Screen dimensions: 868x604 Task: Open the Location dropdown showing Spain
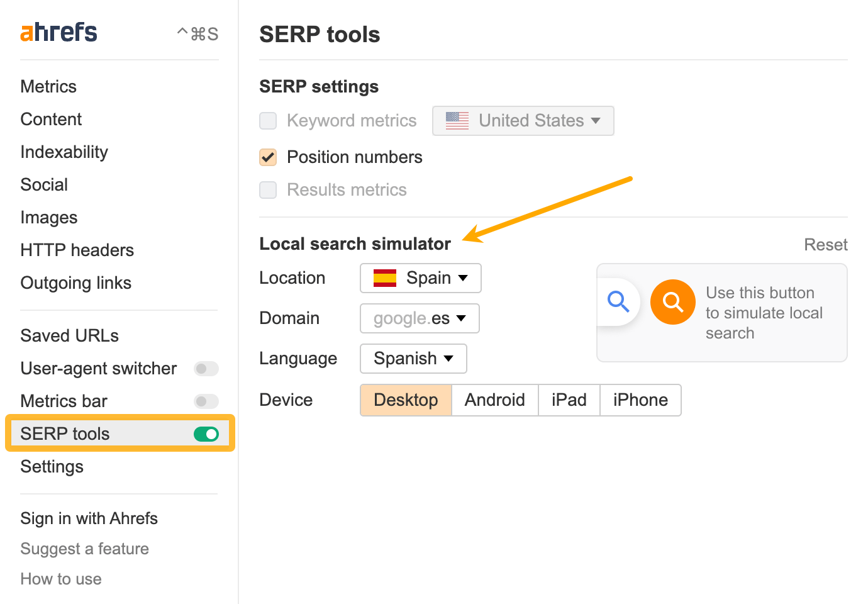click(420, 277)
